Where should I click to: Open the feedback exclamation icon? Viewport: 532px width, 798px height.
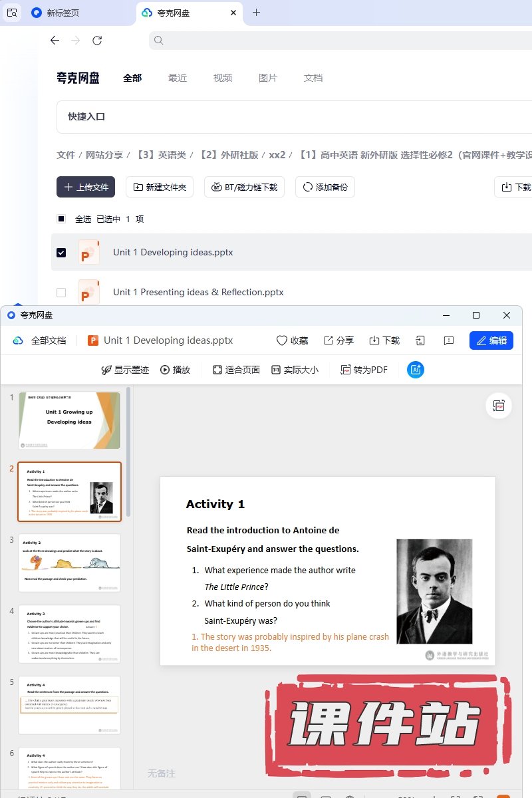tap(449, 340)
